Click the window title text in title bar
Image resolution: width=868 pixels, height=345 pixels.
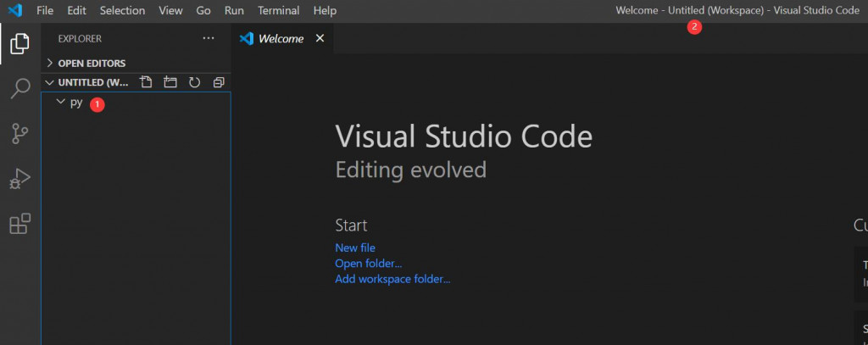737,10
